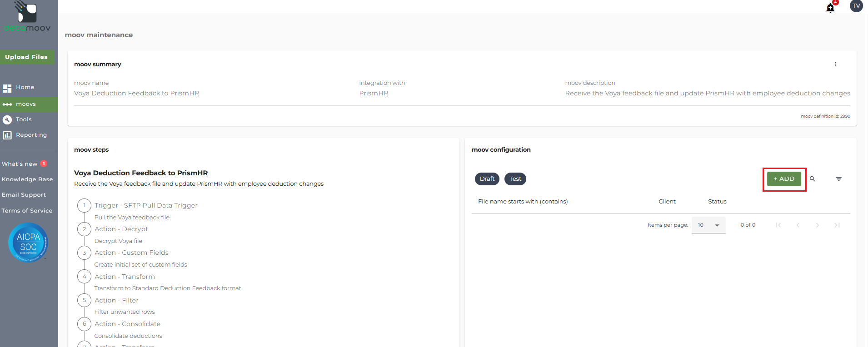The width and height of the screenshot is (868, 347).
Task: Click the moov definition id: 2990 text
Action: click(x=825, y=116)
